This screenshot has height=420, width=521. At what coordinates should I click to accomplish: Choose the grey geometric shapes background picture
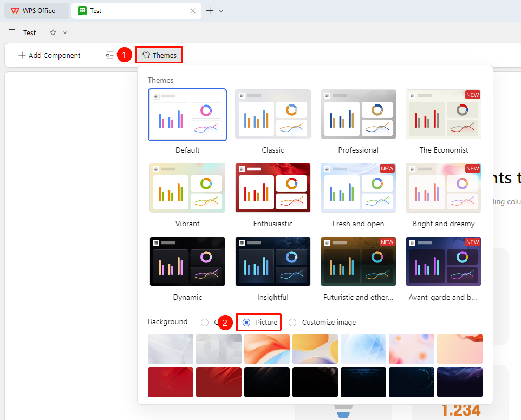(219, 349)
